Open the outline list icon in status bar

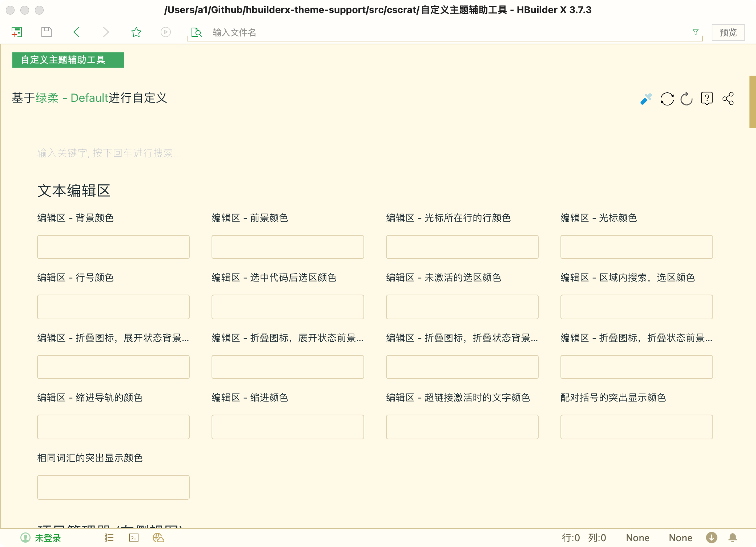(109, 538)
